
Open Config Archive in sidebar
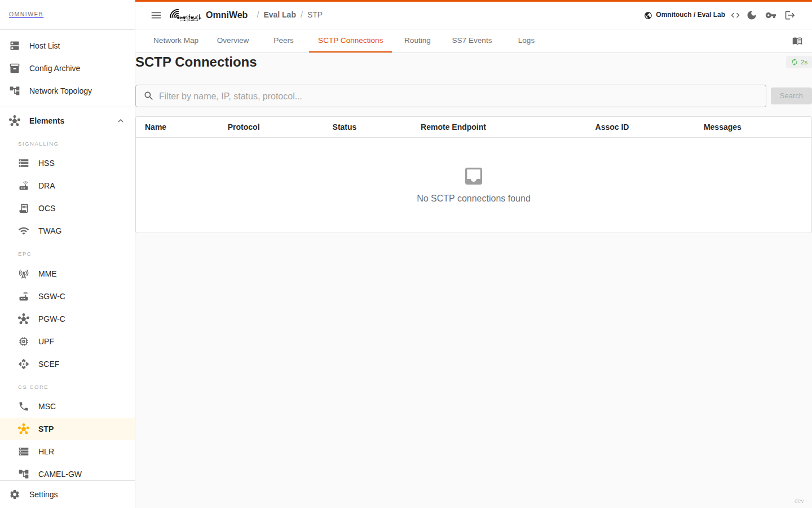click(68, 68)
